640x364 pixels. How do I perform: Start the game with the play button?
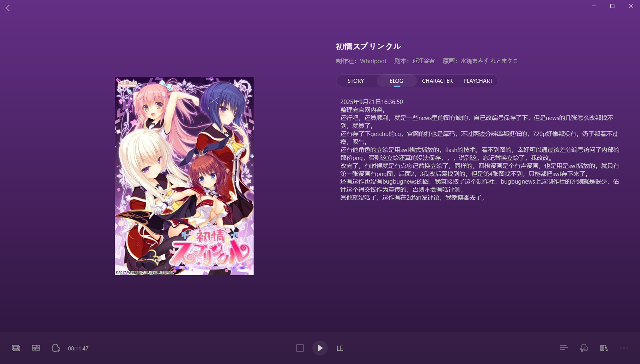click(x=320, y=348)
